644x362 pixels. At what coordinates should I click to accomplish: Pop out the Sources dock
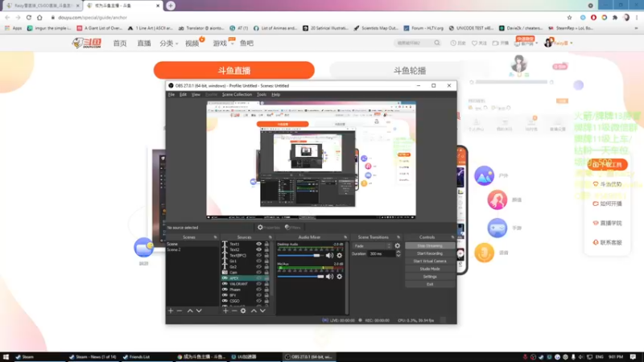coord(270,237)
